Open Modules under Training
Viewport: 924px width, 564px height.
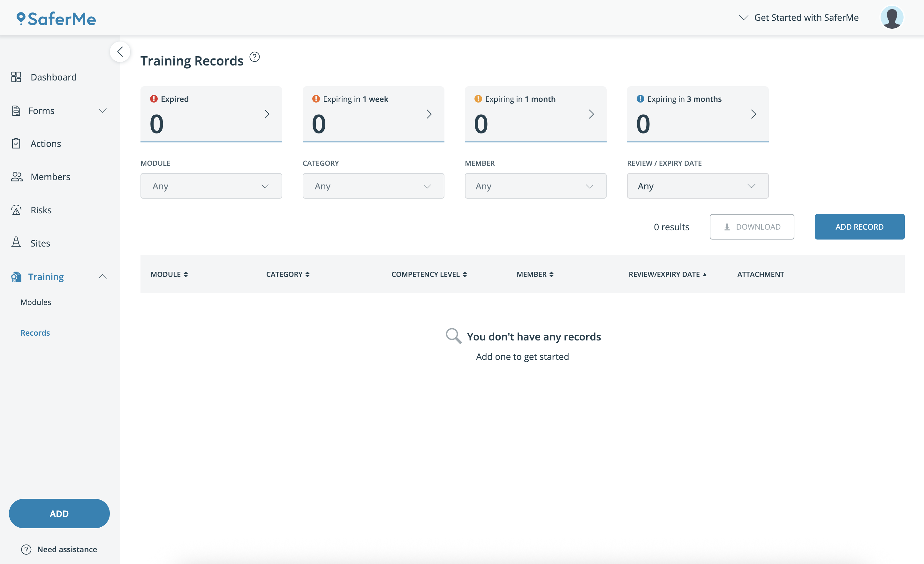coord(36,302)
